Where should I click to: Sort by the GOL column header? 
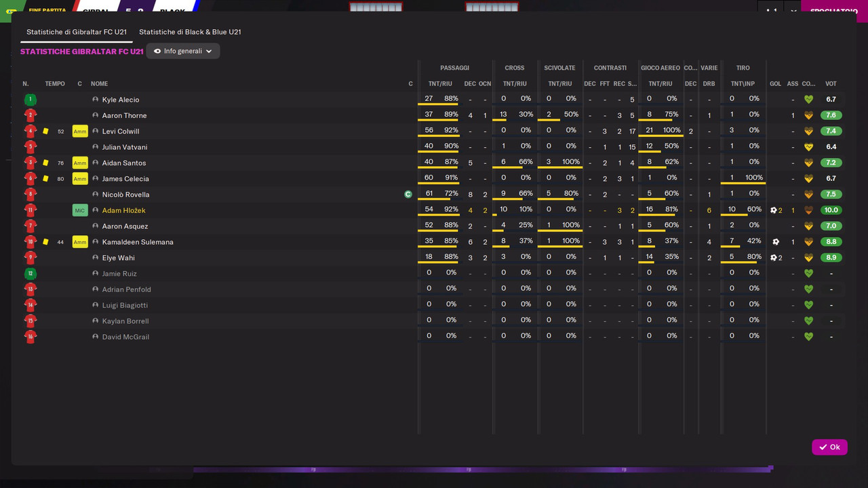point(776,84)
